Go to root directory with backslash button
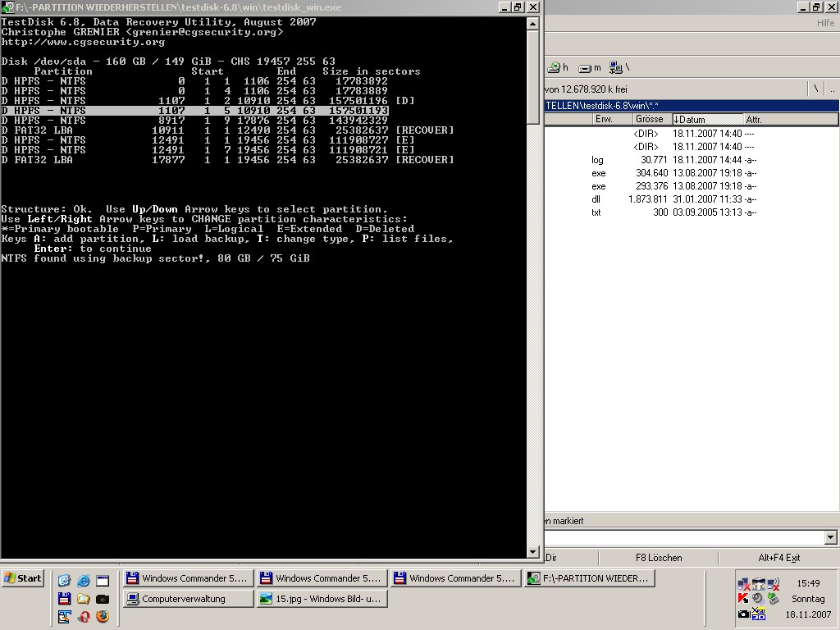Viewport: 840px width, 630px height. point(816,89)
